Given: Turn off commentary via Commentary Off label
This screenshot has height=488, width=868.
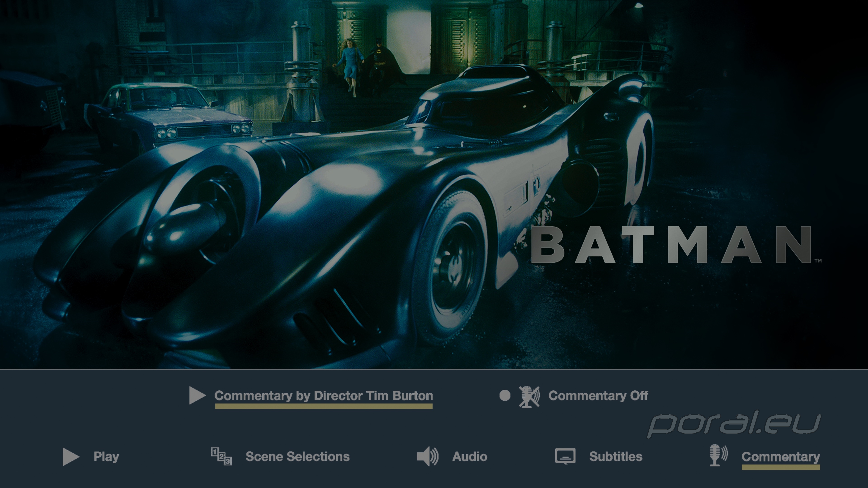Looking at the screenshot, I should point(598,396).
